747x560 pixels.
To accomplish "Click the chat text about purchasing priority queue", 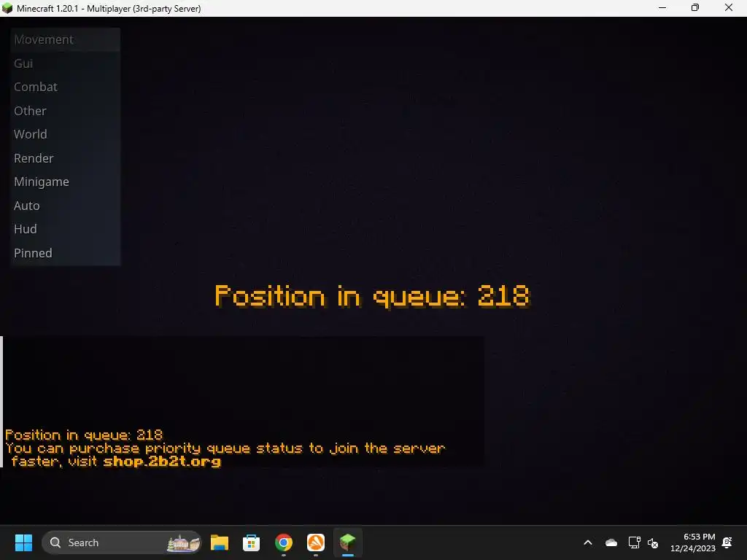I will [225, 455].
